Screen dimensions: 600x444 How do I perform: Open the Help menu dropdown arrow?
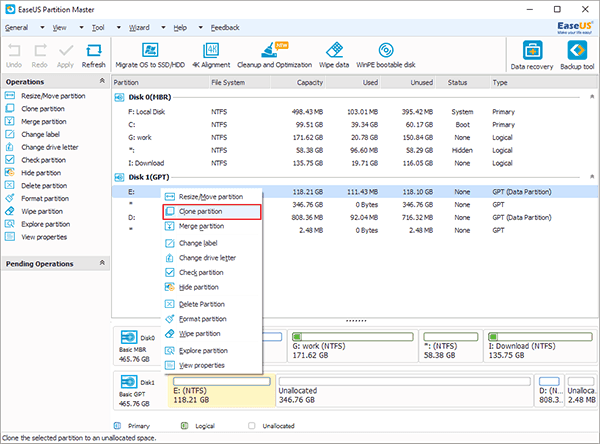[x=201, y=28]
